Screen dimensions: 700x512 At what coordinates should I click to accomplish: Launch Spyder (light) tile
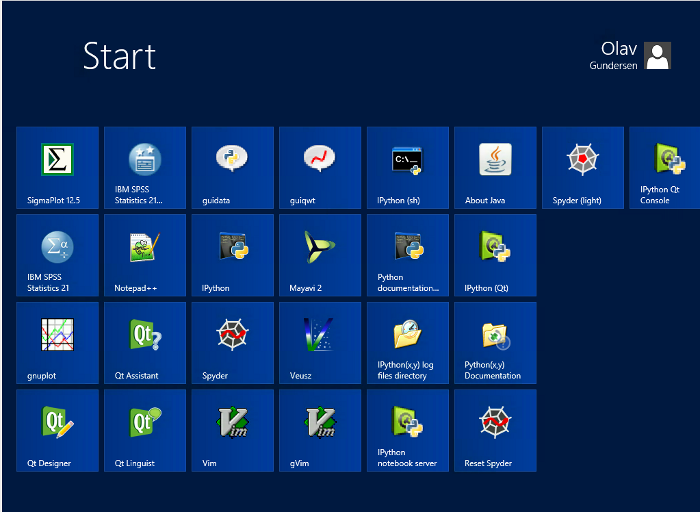tap(583, 167)
